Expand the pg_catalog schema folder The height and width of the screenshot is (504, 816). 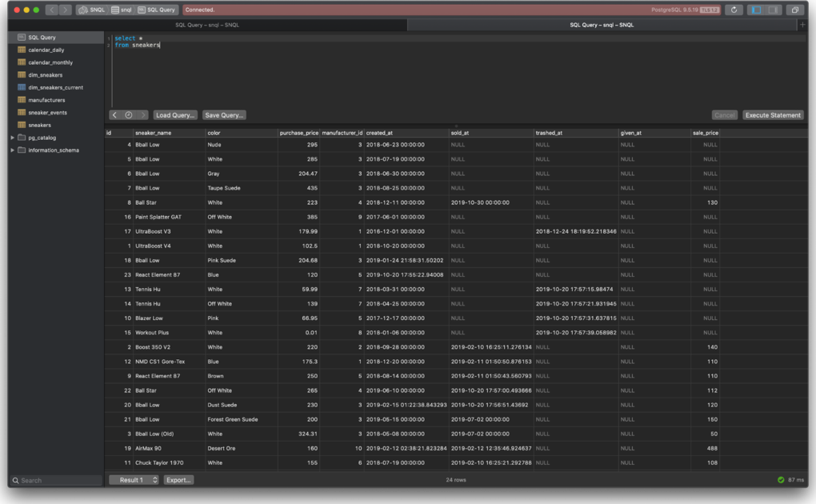click(12, 138)
